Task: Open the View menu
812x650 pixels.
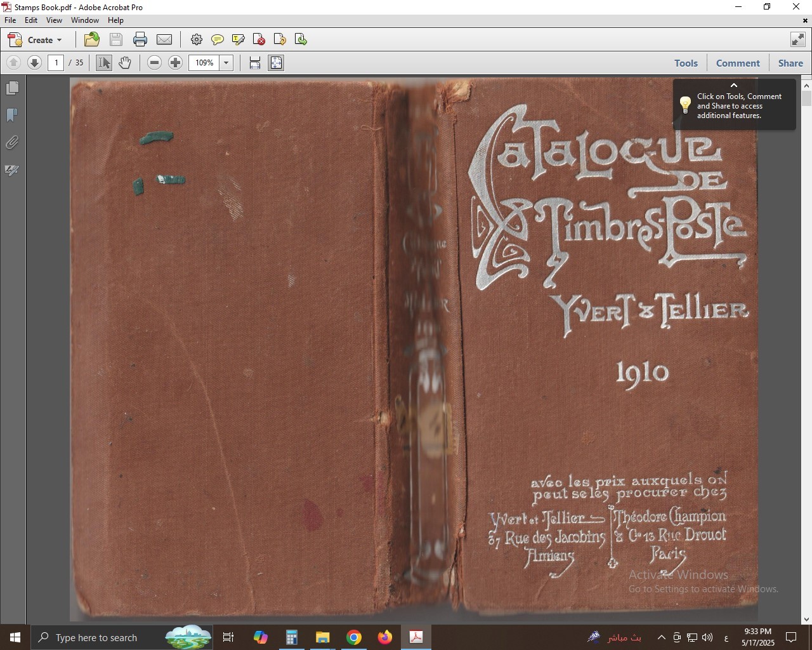Action: point(54,20)
